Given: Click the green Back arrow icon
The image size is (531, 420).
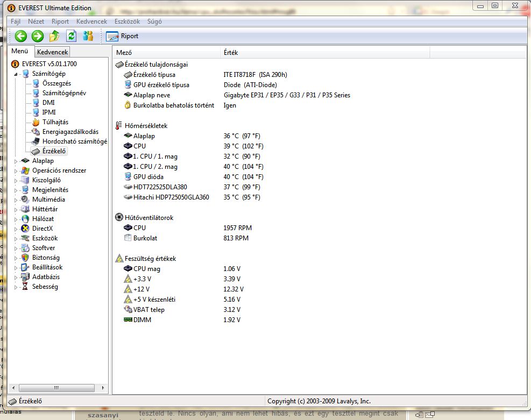Looking at the screenshot, I should [20, 36].
